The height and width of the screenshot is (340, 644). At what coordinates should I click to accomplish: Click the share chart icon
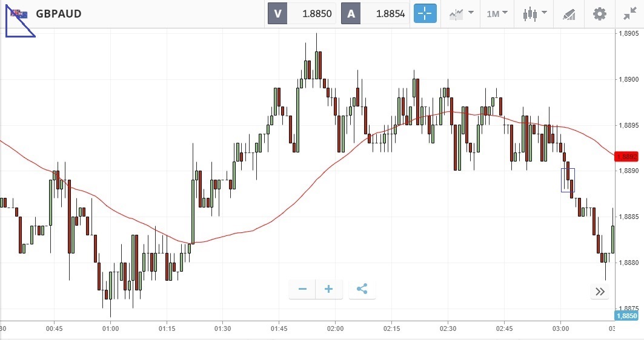[x=362, y=289]
